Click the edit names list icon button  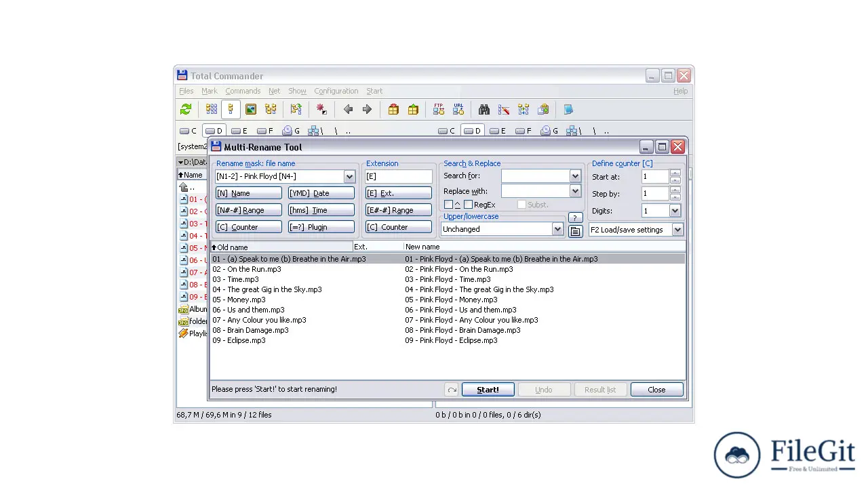[575, 231]
